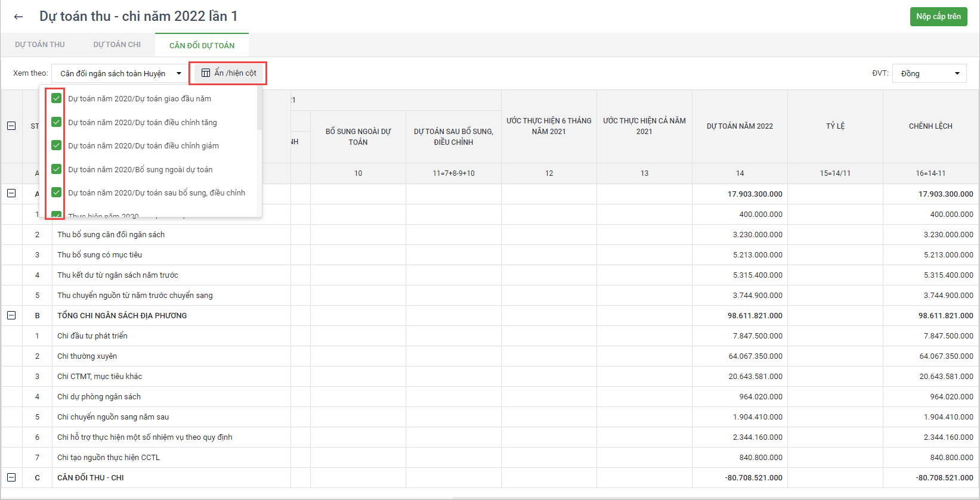Switch to DỰ TOÁN THU tab
Image resolution: width=980 pixels, height=500 pixels.
(x=40, y=45)
